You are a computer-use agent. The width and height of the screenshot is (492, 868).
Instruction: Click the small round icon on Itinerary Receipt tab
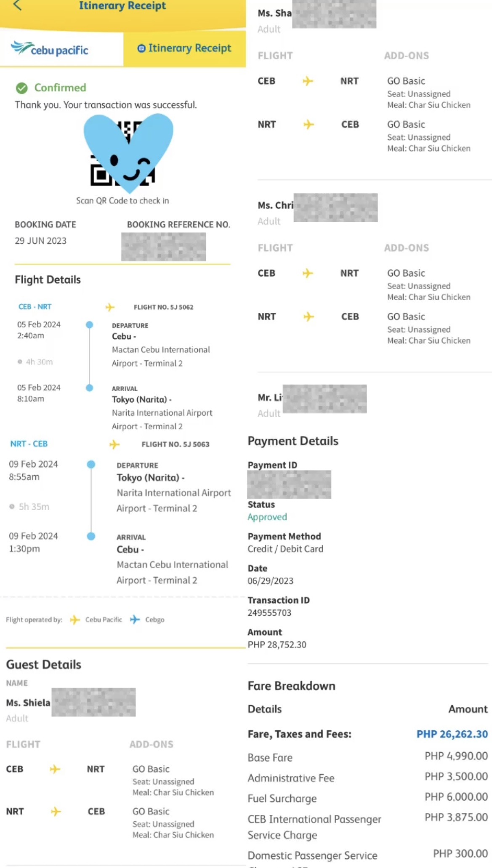click(141, 48)
